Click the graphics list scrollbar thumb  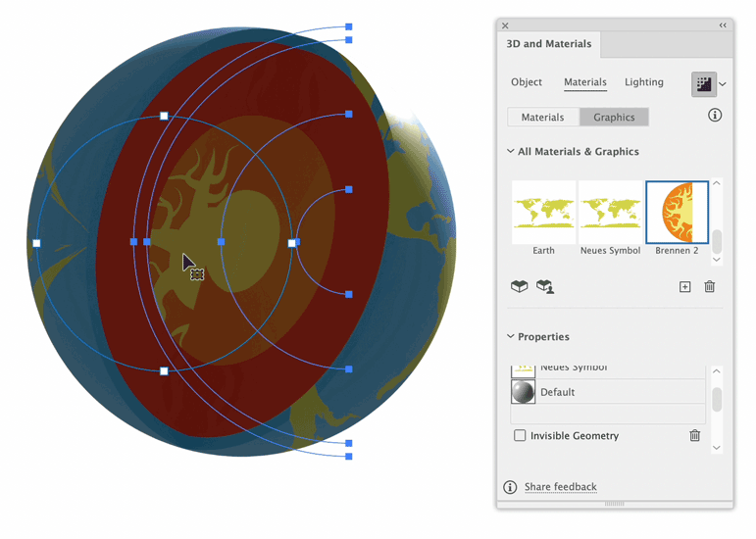pos(717,241)
